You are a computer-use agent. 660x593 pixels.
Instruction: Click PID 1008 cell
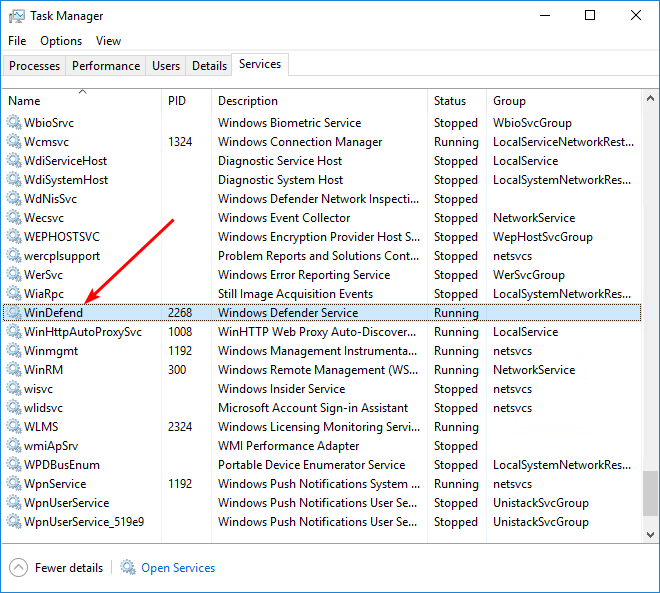coord(180,332)
